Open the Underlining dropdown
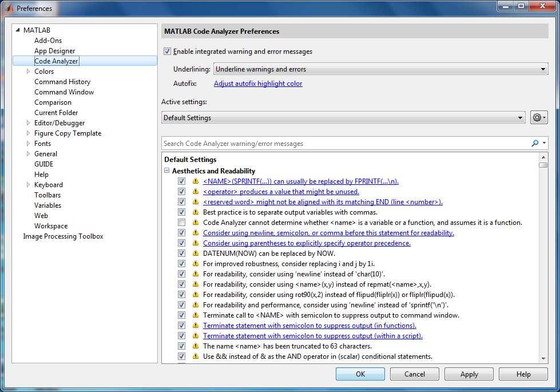The width and height of the screenshot is (560, 392). pos(380,69)
